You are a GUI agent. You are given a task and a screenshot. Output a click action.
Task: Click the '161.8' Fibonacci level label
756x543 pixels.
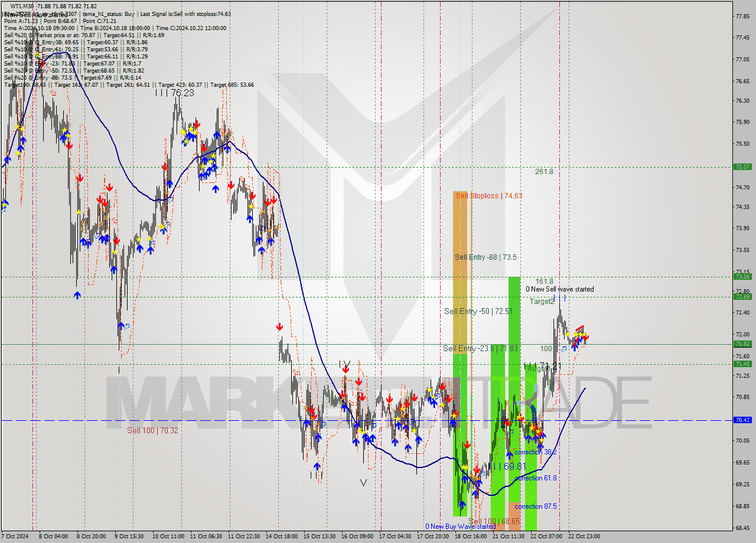544,282
